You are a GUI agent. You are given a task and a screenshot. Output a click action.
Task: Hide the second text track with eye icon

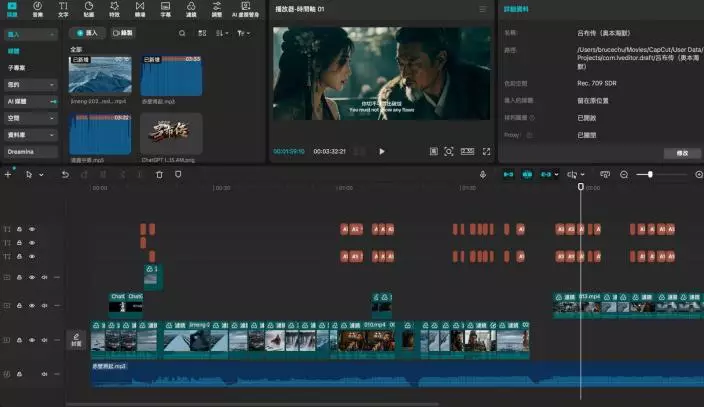(32, 243)
